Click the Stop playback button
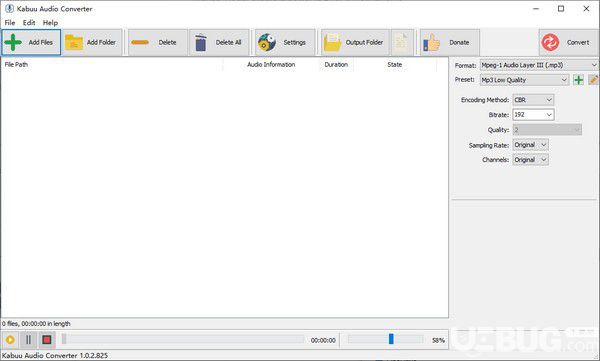 (x=47, y=340)
